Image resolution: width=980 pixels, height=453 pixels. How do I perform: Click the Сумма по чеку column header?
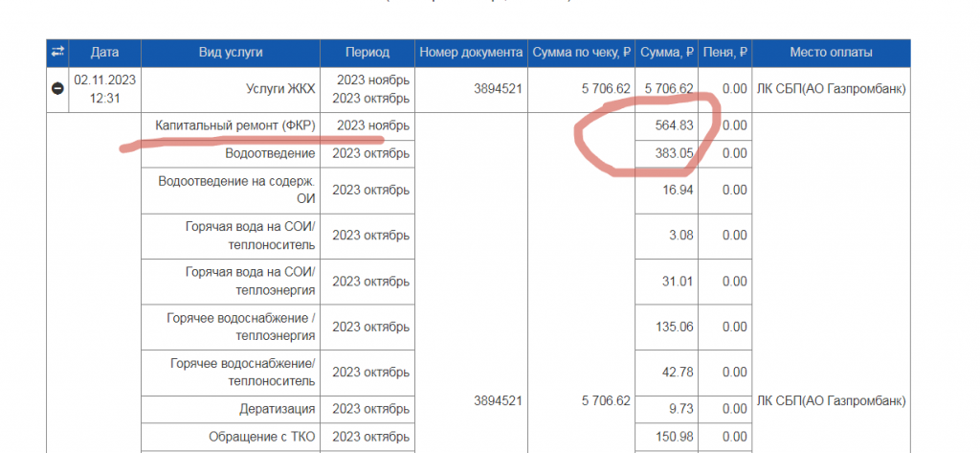582,52
